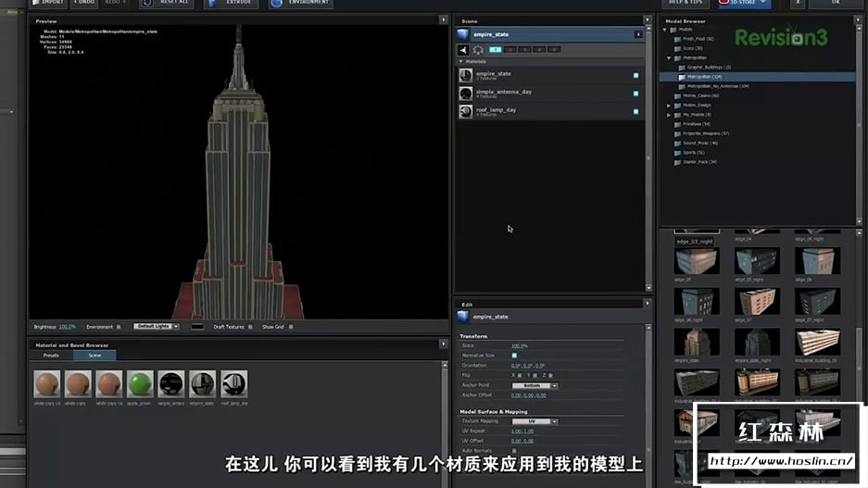The width and height of the screenshot is (868, 488).
Task: Open Material and Bevel Browser options arrow
Action: tap(443, 344)
